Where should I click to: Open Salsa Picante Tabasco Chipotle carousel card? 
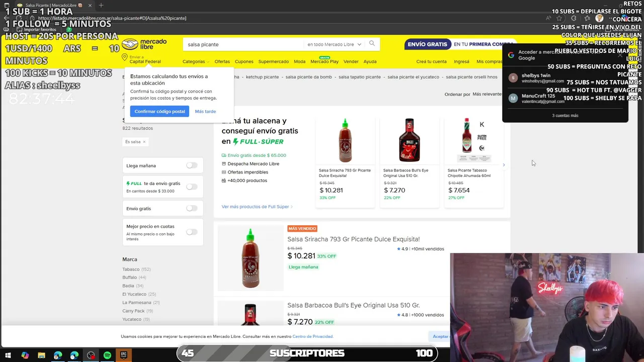coord(473,162)
